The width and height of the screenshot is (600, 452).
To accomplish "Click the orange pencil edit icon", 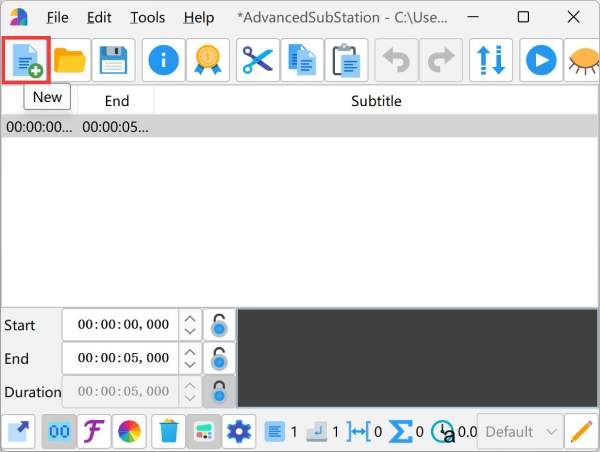I will point(581,431).
